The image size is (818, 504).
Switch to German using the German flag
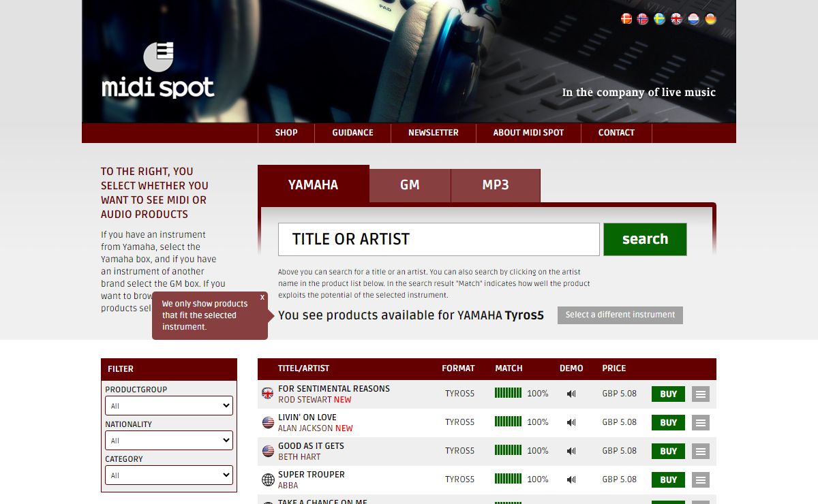point(711,19)
